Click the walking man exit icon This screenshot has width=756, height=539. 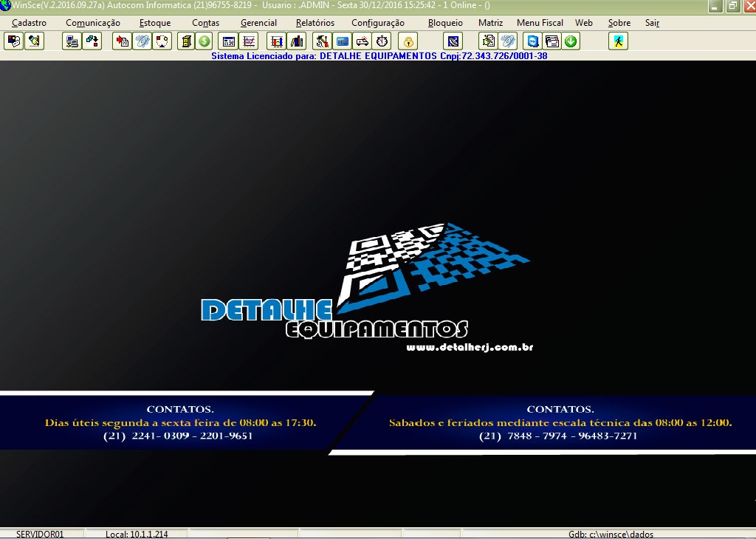click(x=618, y=41)
